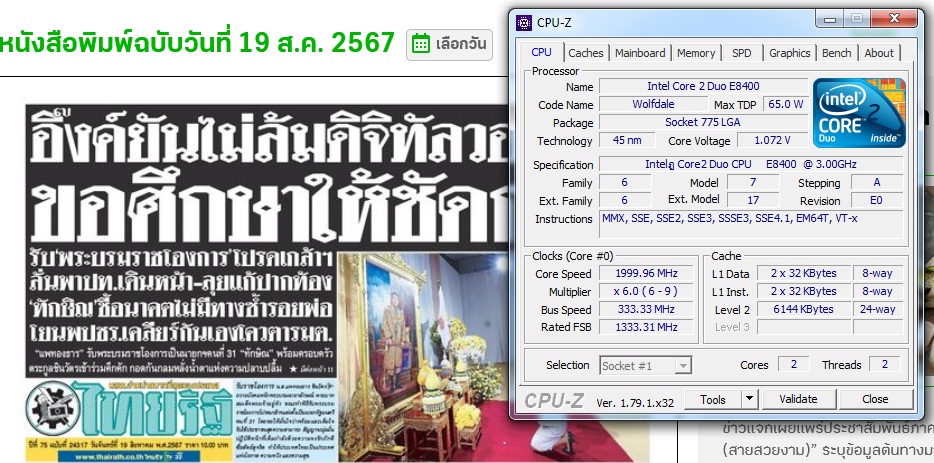Click the Core Speed value 1999.96 MHz
The height and width of the screenshot is (463, 934).
(646, 274)
